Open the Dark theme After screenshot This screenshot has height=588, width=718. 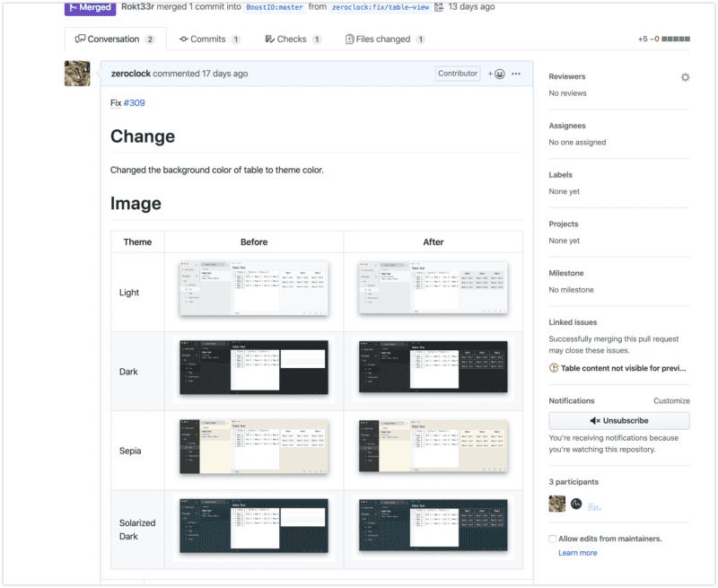[x=433, y=366]
